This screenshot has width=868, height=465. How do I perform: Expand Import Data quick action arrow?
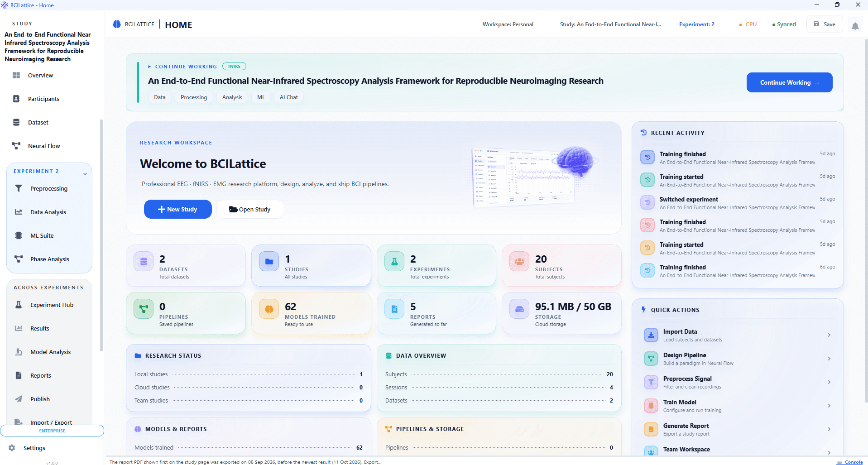[x=829, y=335]
